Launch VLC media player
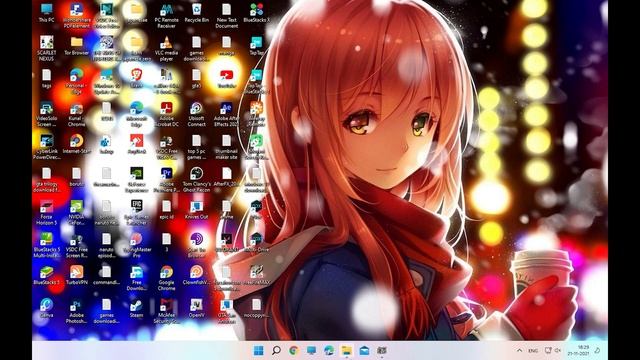This screenshot has height=360, width=640. point(167,48)
